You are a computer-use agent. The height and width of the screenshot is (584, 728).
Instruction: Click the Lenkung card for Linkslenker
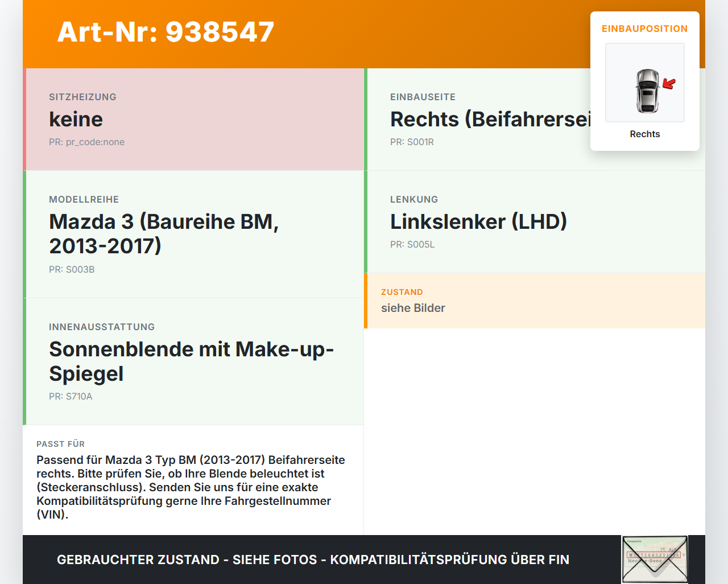[x=512, y=221]
